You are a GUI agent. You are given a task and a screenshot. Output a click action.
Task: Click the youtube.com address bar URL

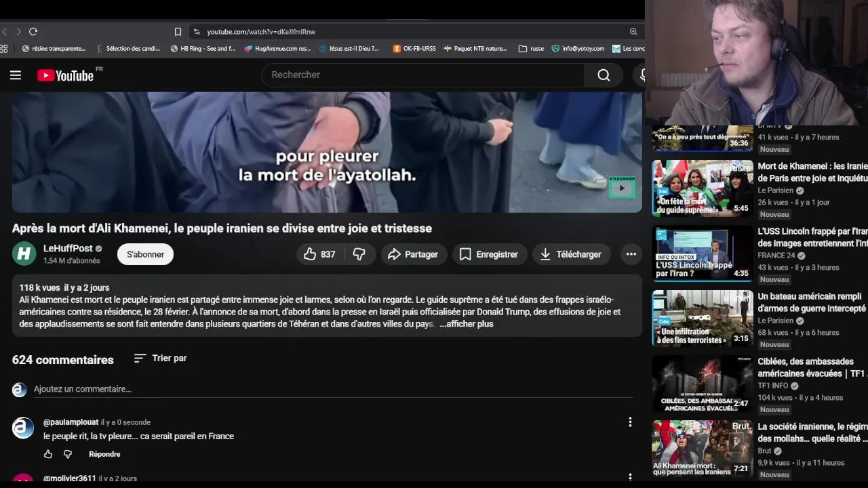(261, 32)
